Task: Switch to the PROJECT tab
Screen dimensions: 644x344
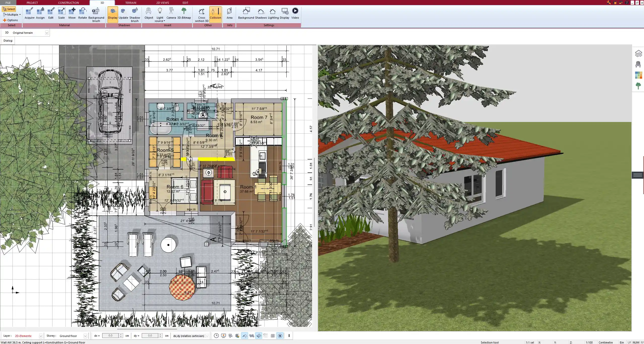Action: pyautogui.click(x=32, y=3)
